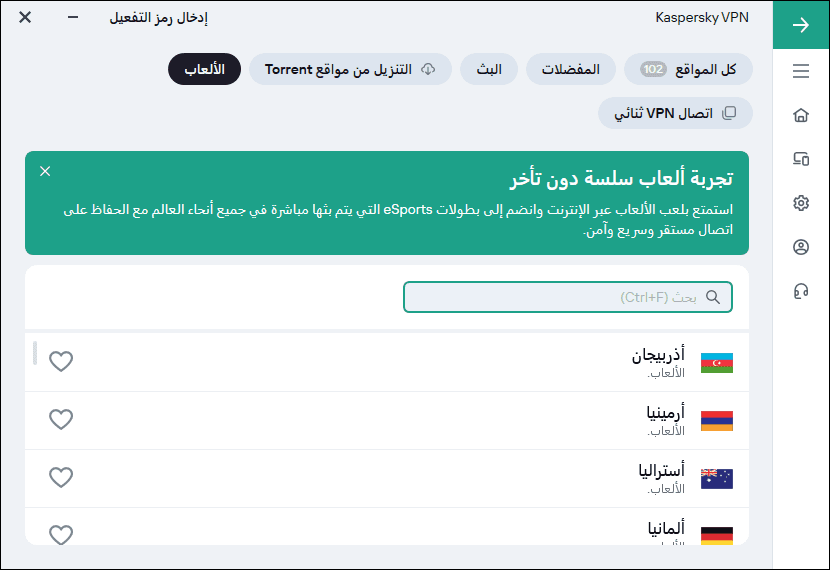The height and width of the screenshot is (570, 830).
Task: Select ألمانيا location row
Action: tap(387, 527)
